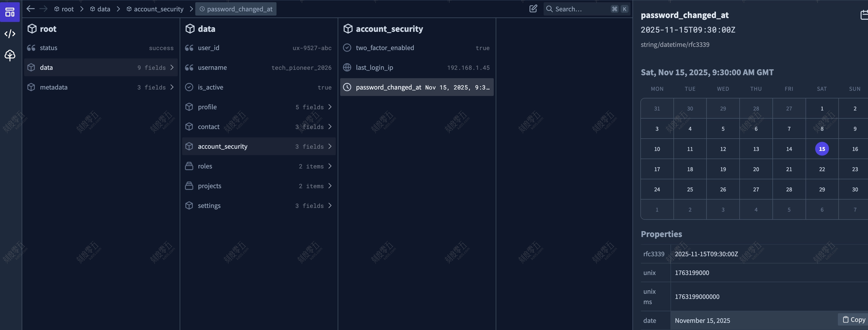
Task: Click the checkmark icon beside is_active
Action: pyautogui.click(x=189, y=87)
